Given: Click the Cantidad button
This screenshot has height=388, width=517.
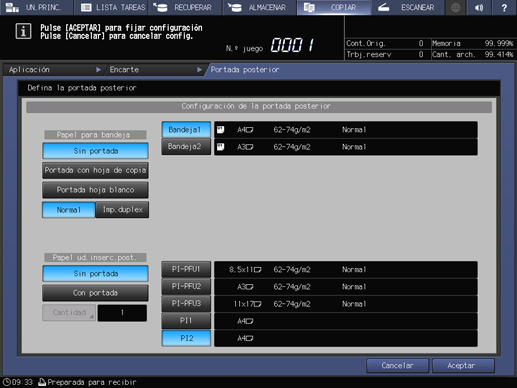Looking at the screenshot, I should pyautogui.click(x=69, y=313).
